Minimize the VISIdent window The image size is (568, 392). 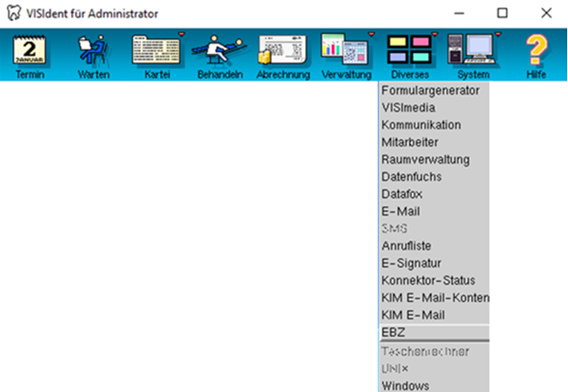459,13
